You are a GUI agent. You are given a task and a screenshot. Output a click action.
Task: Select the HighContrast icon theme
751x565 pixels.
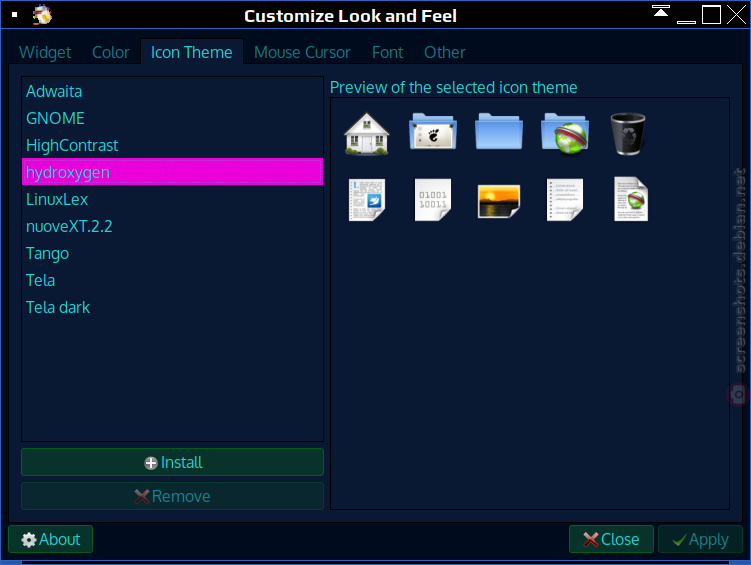coord(172,145)
